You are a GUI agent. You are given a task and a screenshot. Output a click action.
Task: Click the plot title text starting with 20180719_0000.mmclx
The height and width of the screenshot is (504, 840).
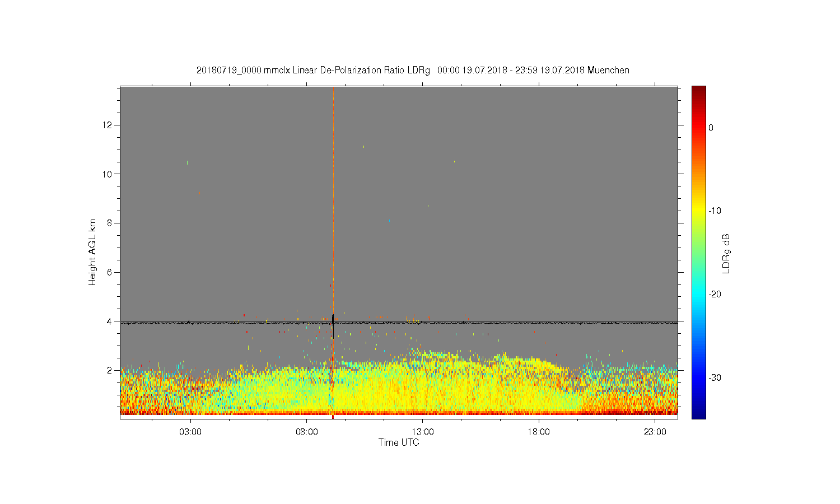click(x=413, y=71)
